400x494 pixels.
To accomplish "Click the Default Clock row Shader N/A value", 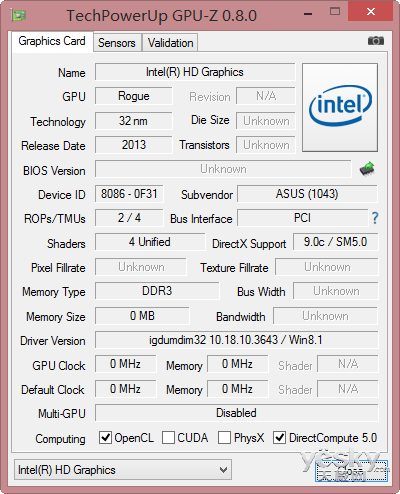I will (348, 389).
